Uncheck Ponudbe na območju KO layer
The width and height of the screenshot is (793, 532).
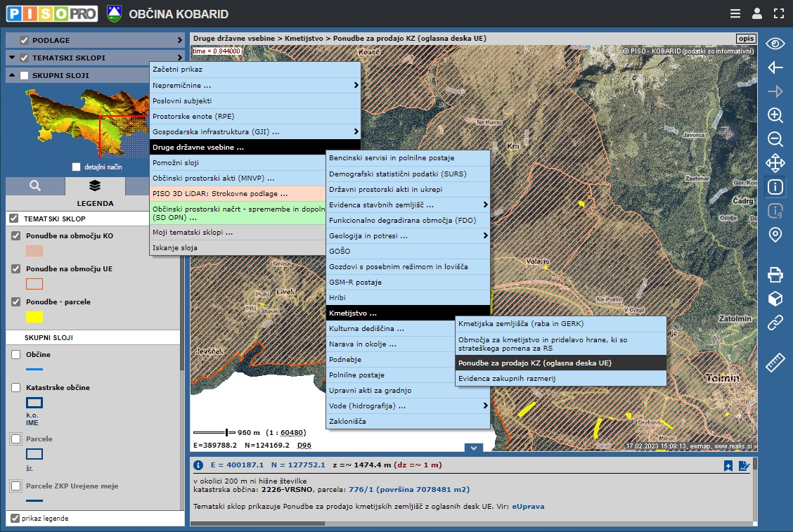tap(16, 236)
